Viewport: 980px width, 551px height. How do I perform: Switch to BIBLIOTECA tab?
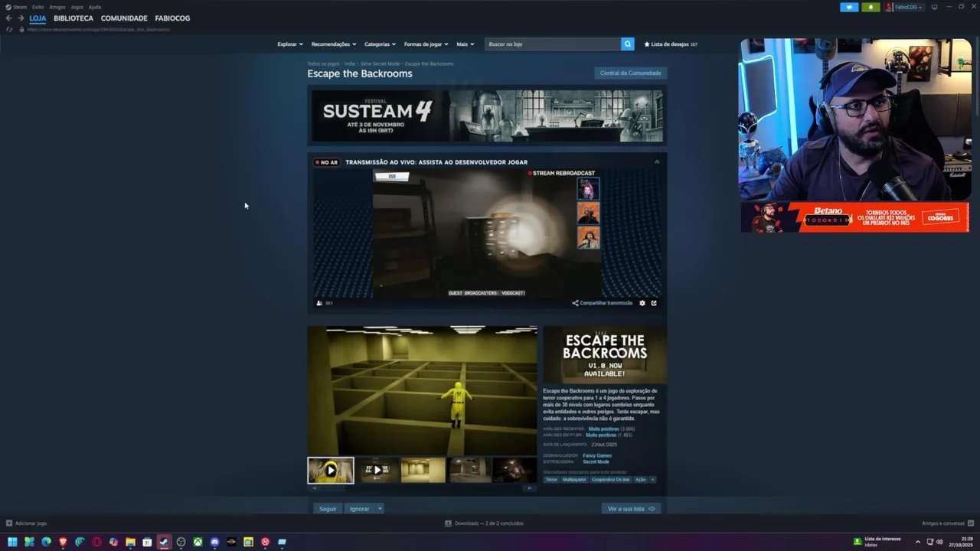pyautogui.click(x=73, y=18)
